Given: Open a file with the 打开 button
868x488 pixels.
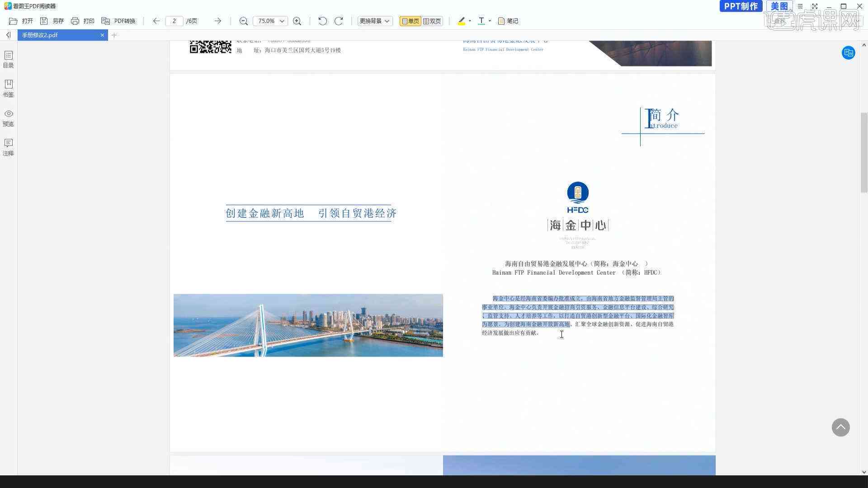Looking at the screenshot, I should 21,21.
